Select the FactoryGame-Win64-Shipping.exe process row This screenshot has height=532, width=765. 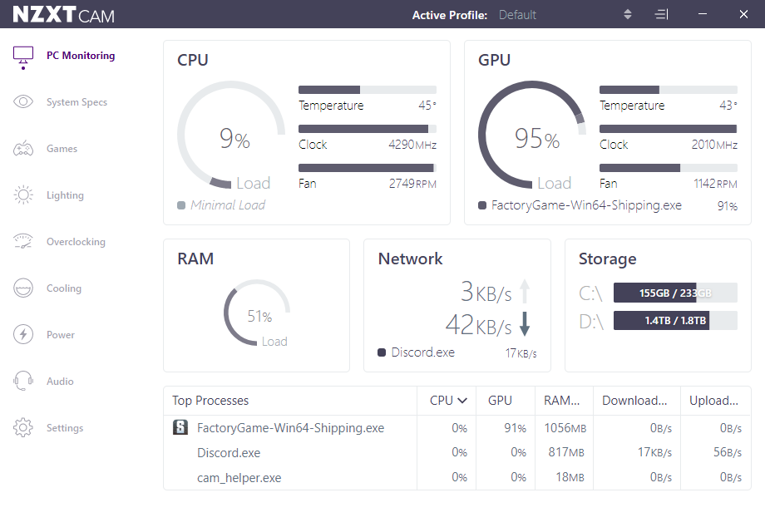point(290,428)
